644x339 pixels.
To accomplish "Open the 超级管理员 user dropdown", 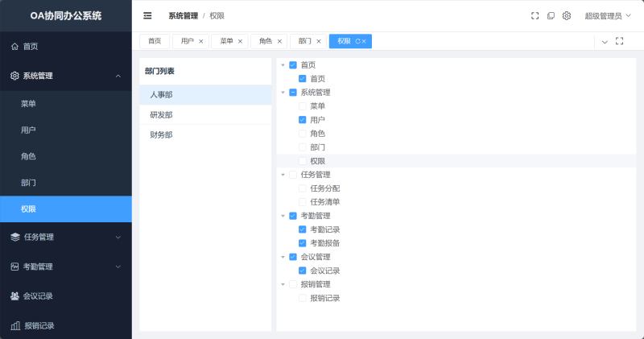I will click(608, 15).
